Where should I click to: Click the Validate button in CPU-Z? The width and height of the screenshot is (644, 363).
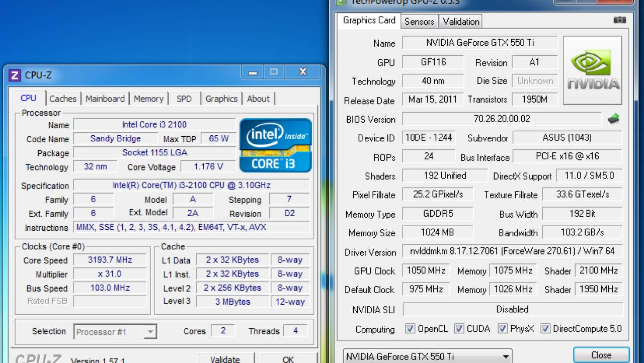point(225,359)
